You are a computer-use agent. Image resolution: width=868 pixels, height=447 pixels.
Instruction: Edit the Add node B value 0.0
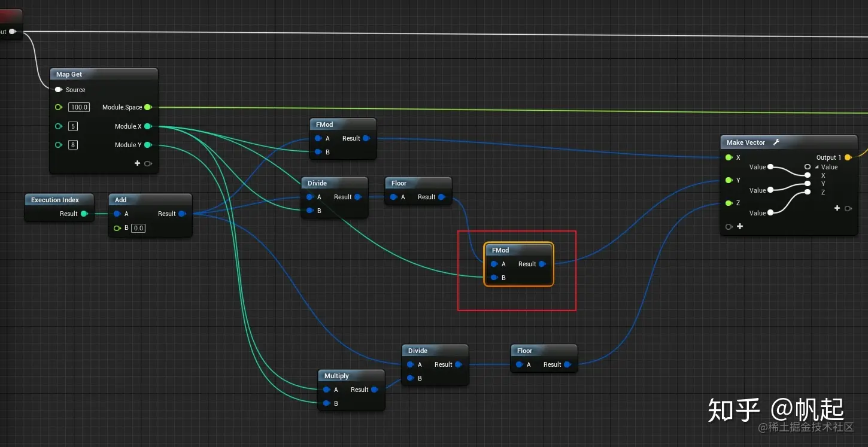coord(138,228)
